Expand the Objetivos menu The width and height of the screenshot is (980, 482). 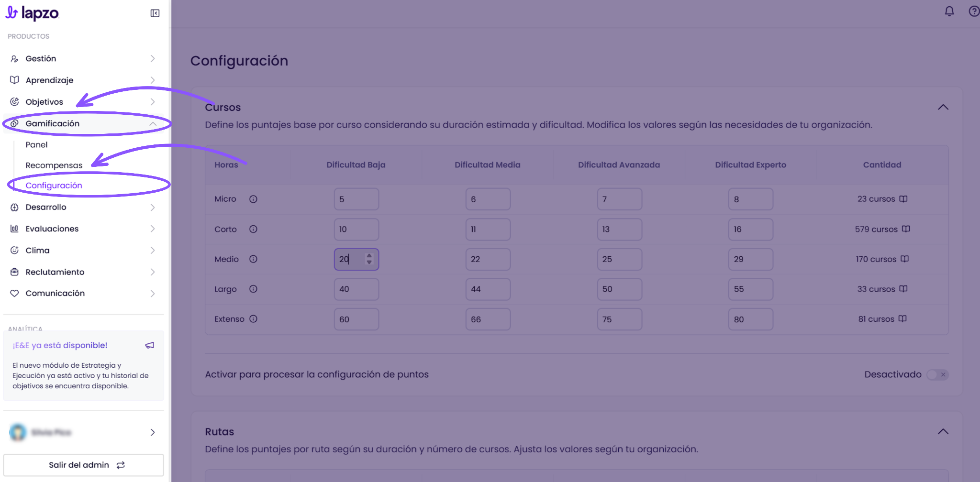(x=83, y=102)
